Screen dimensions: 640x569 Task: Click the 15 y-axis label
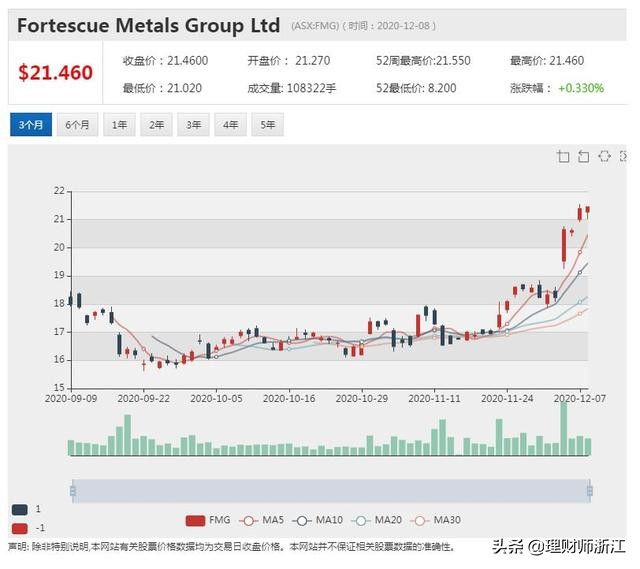pos(59,387)
